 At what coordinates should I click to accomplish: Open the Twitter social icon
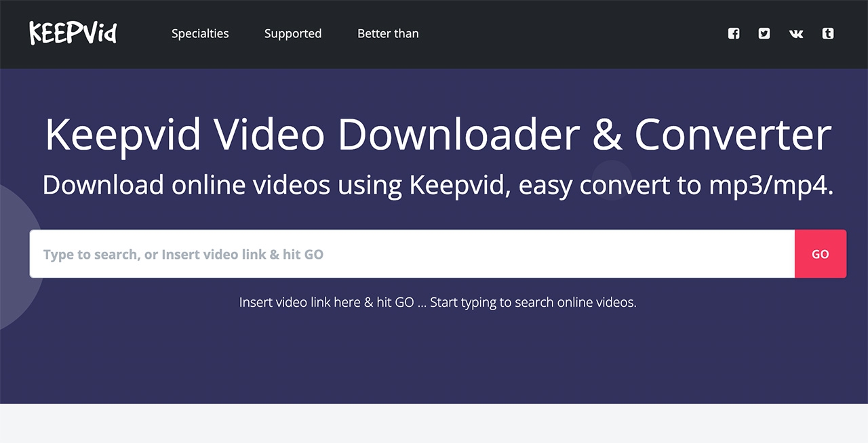point(764,33)
